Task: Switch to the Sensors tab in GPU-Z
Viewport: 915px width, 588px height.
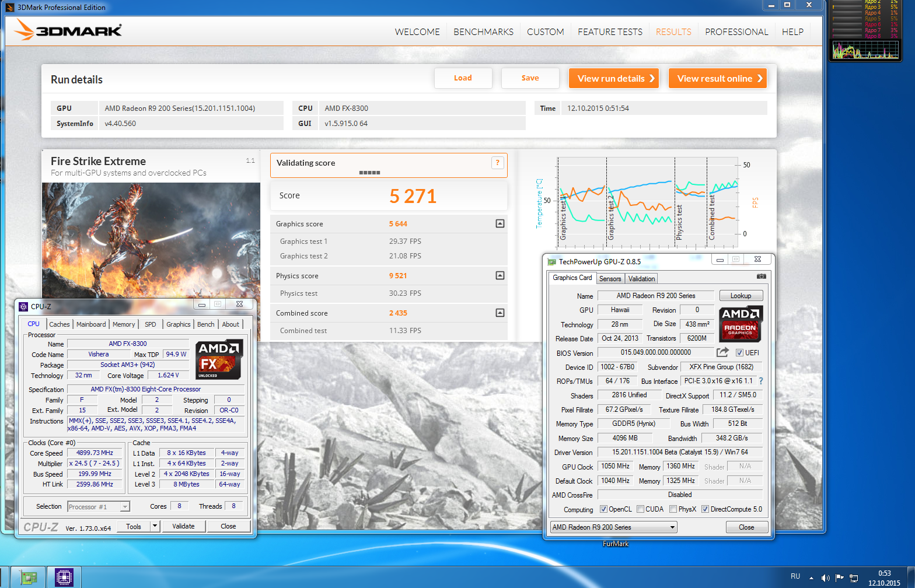Action: click(x=610, y=279)
